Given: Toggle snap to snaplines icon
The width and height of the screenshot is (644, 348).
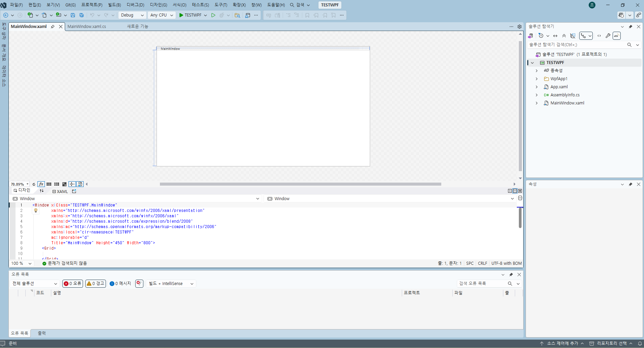Looking at the screenshot, I should 72,184.
